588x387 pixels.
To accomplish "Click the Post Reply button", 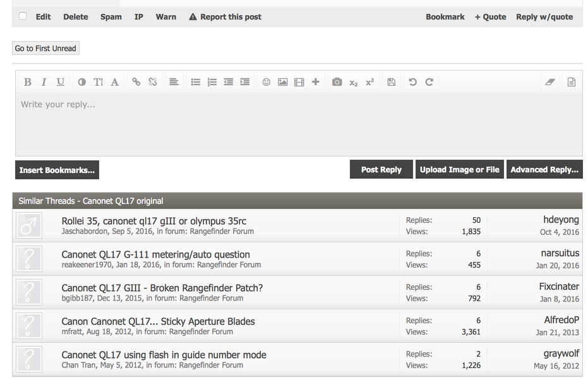I will 381,169.
